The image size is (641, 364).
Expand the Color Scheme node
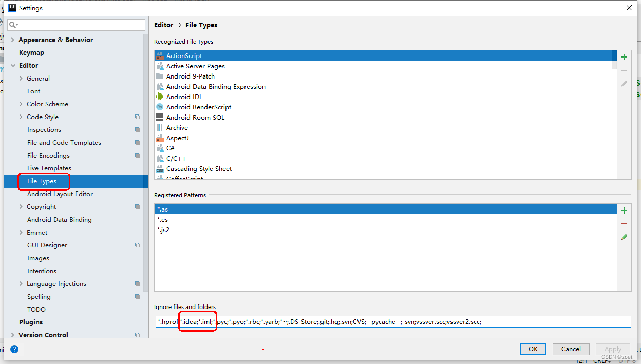click(21, 104)
